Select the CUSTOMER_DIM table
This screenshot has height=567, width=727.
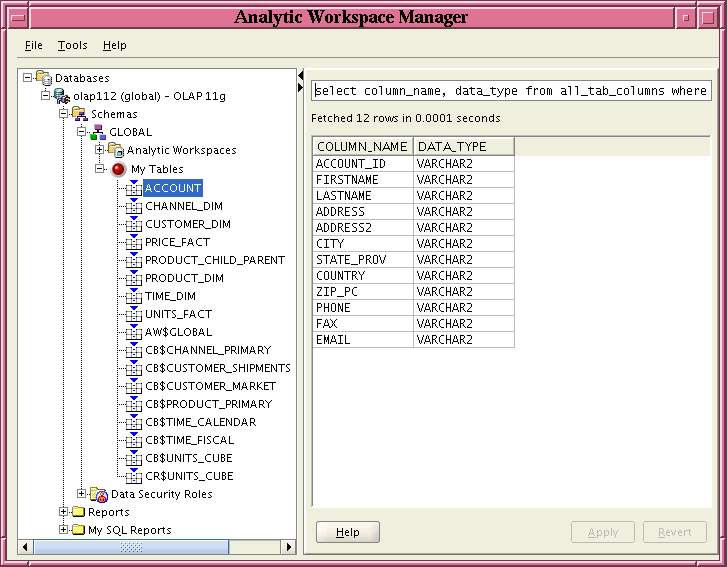coord(187,224)
